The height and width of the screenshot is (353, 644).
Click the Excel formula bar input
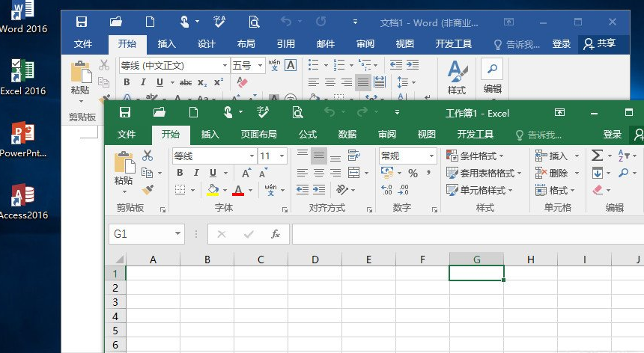[468, 234]
